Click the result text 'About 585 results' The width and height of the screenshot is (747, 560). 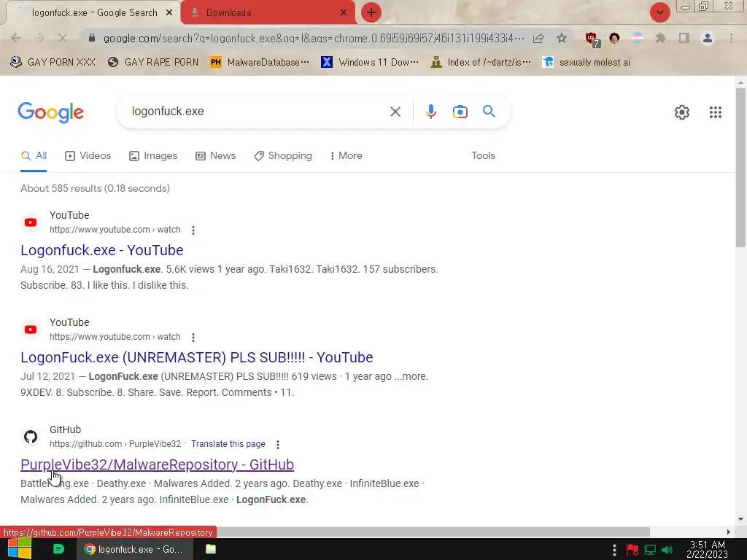coord(61,188)
